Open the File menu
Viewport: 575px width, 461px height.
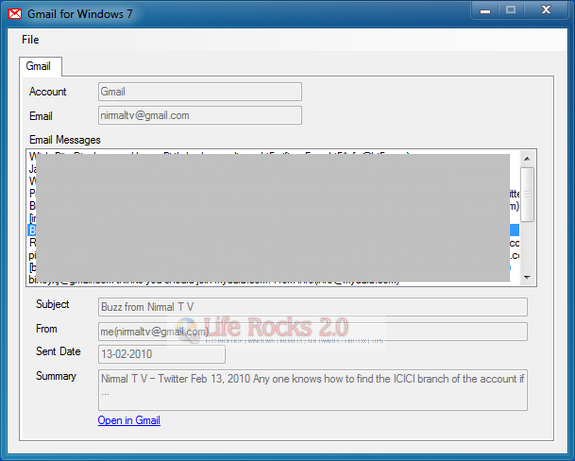30,40
